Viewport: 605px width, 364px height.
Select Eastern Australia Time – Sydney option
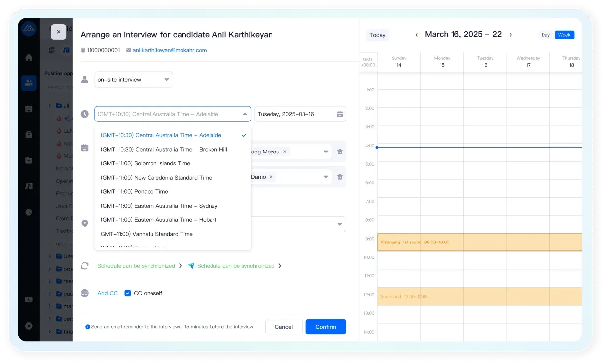tap(159, 206)
